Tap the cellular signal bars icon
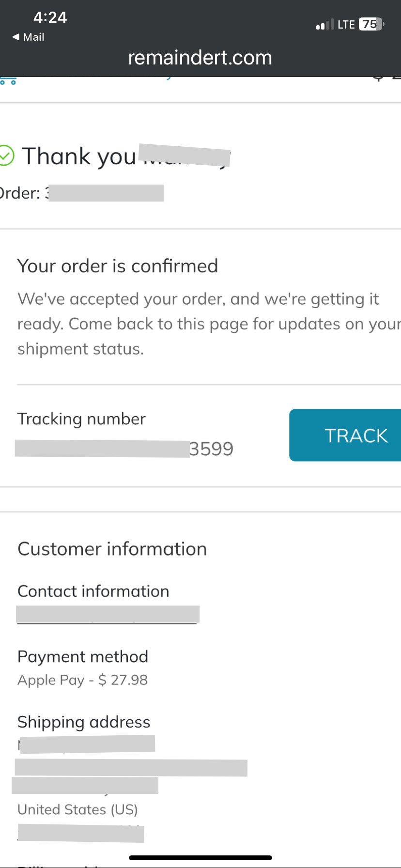 [325, 25]
